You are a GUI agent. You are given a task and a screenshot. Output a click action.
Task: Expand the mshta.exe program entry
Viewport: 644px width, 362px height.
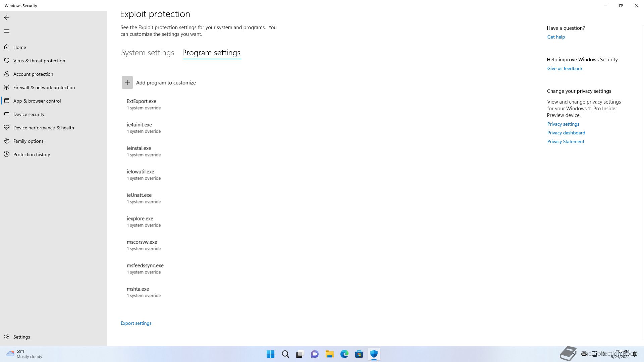(x=144, y=292)
